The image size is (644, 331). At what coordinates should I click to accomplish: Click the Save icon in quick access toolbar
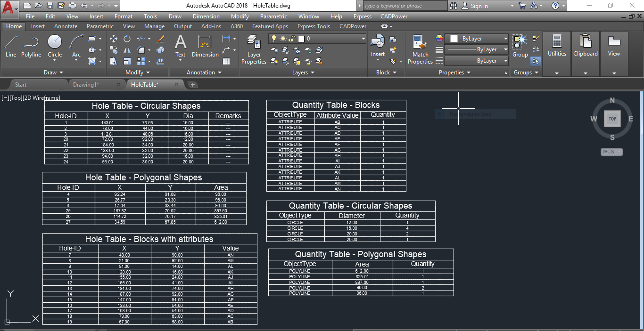pos(50,6)
